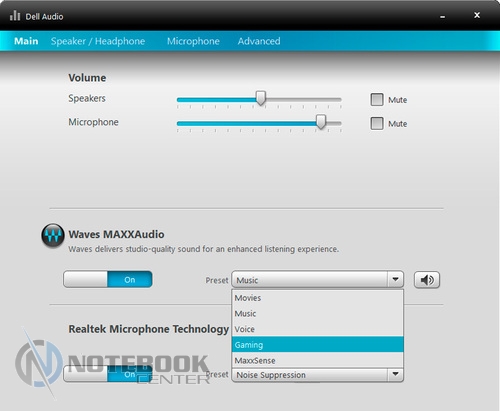The width and height of the screenshot is (500, 411).
Task: Mute the Speakers volume checkbox
Action: (377, 99)
